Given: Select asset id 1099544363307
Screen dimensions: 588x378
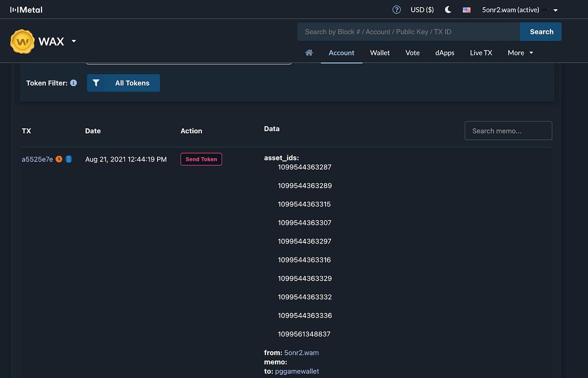Looking at the screenshot, I should (x=304, y=223).
